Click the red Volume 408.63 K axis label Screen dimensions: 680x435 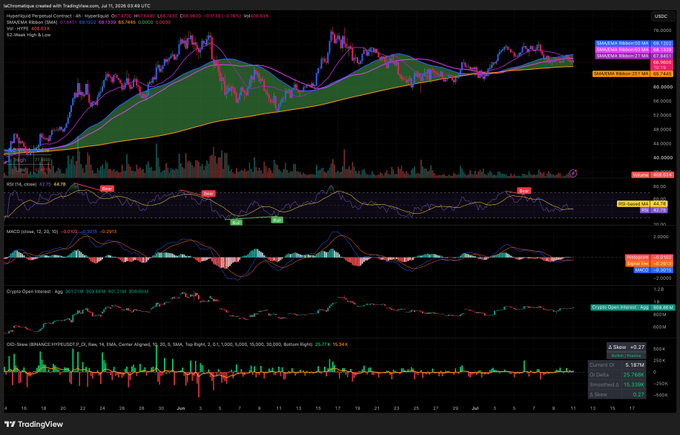point(652,175)
